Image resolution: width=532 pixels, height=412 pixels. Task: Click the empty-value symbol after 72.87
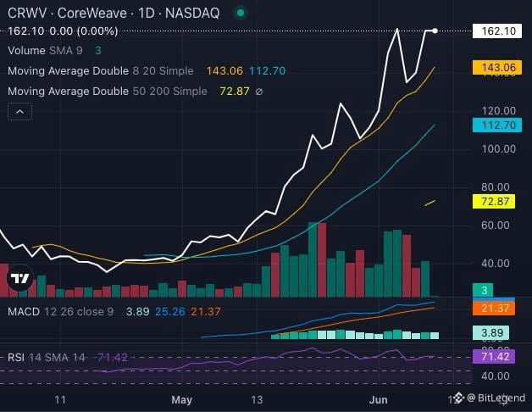259,92
